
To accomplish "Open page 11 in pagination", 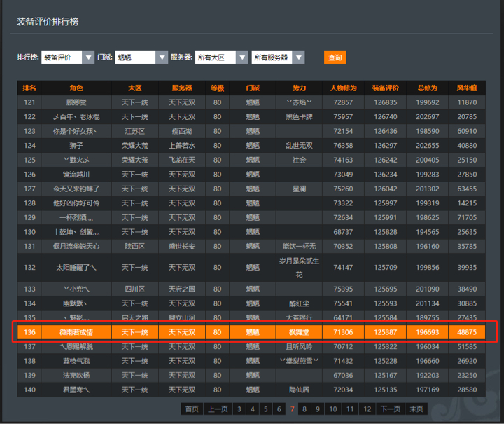I will tap(350, 409).
